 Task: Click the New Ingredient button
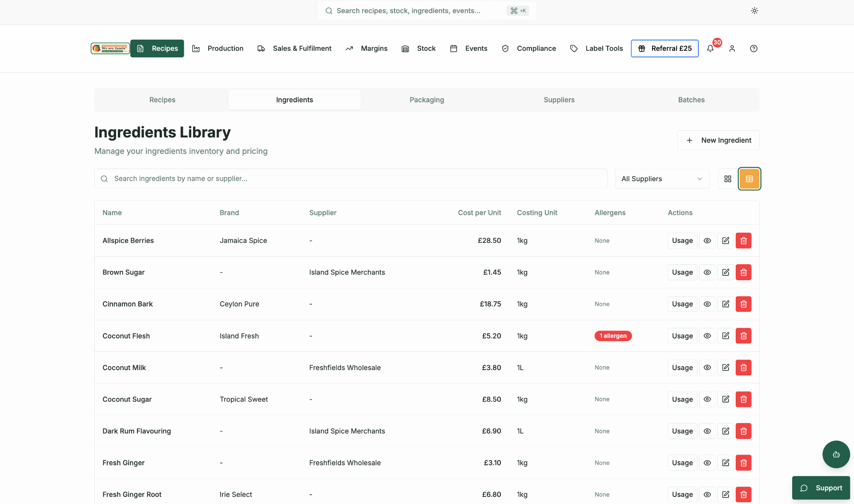coord(718,140)
